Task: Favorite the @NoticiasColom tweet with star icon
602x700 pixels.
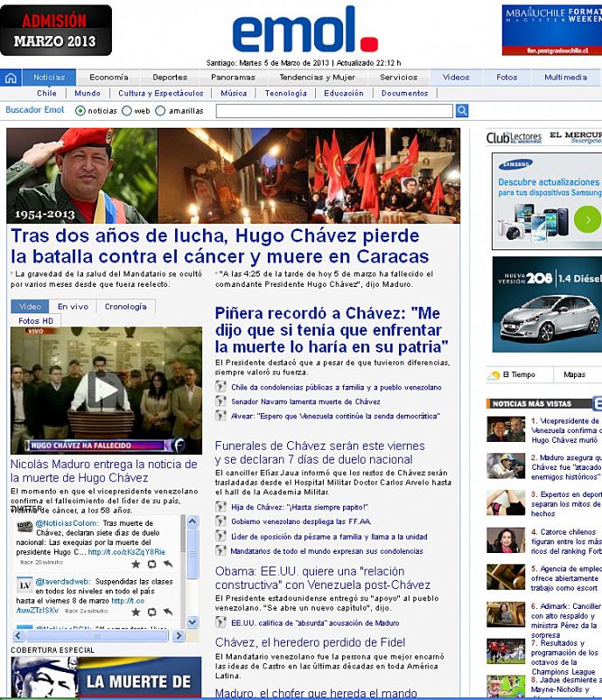Action: [136, 563]
